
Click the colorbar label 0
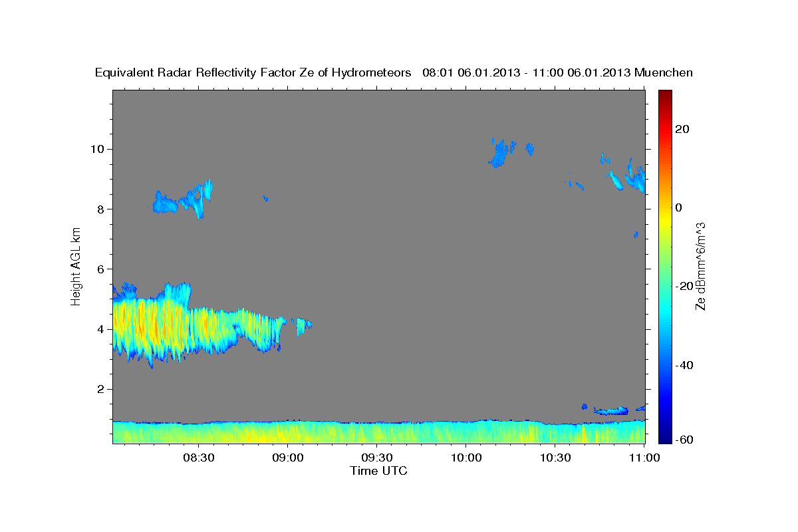(x=680, y=207)
